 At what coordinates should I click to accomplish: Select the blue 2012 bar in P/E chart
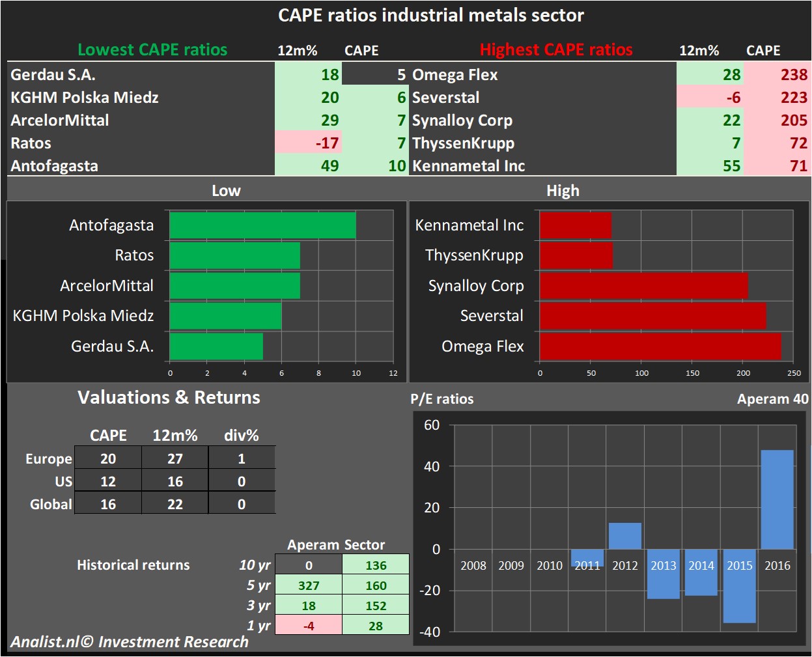[x=625, y=536]
